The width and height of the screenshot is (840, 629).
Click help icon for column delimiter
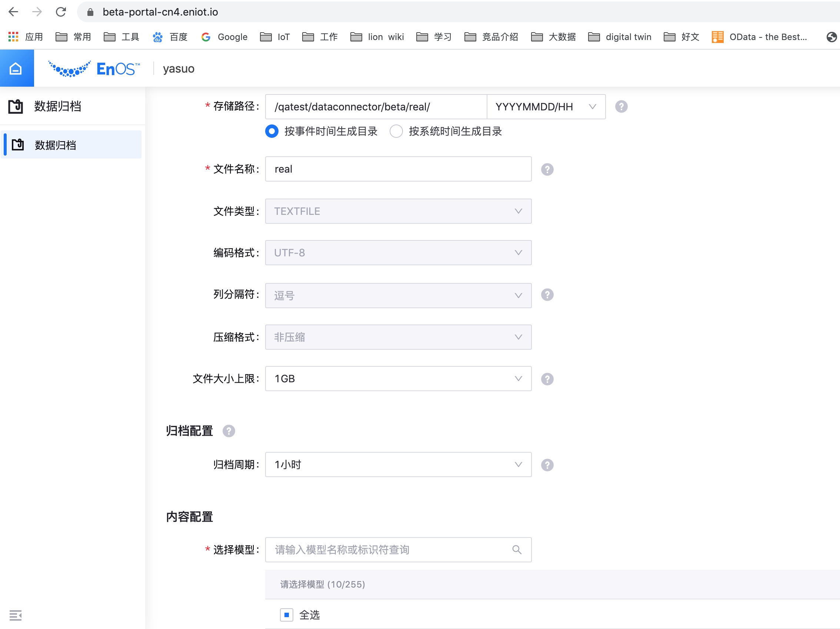coord(547,295)
